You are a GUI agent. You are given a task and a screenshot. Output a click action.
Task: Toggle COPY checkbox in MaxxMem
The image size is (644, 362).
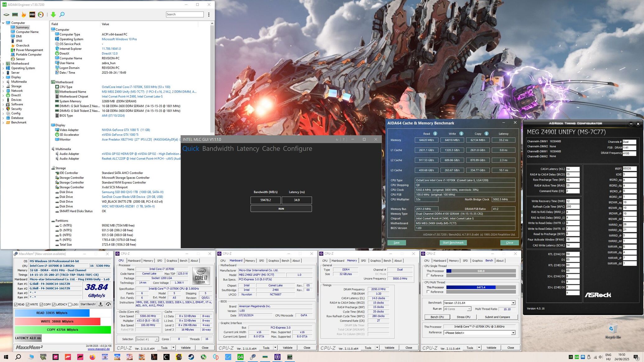click(x=41, y=305)
